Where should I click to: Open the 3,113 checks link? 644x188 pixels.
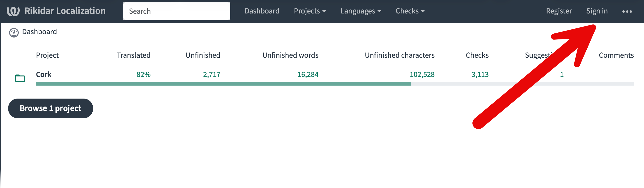pos(480,74)
